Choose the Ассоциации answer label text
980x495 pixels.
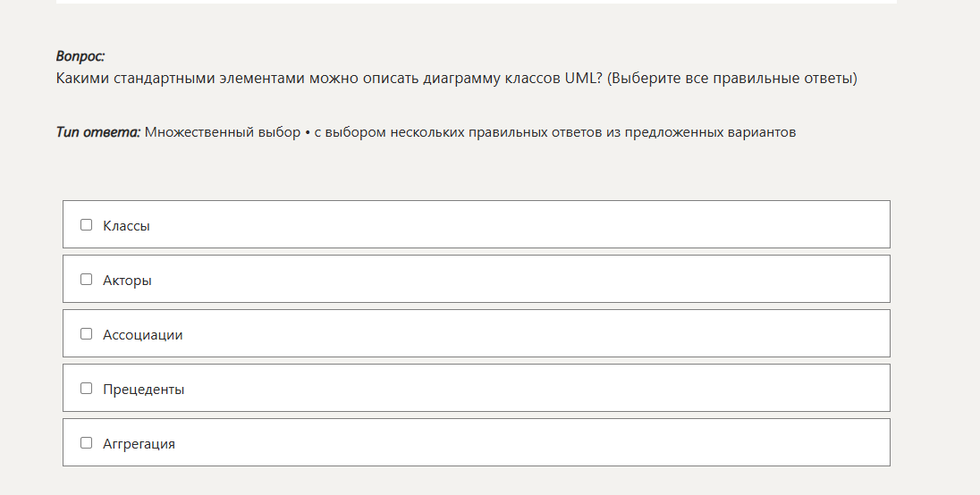click(x=142, y=335)
